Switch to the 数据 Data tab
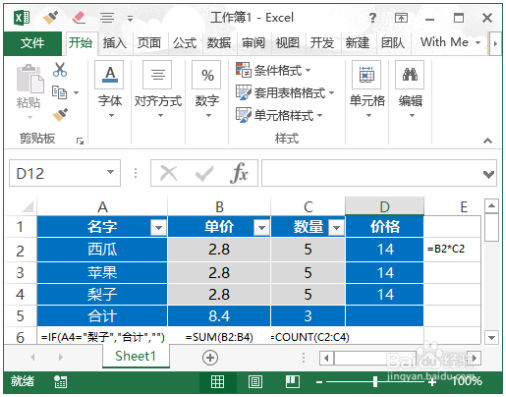The image size is (506, 397). click(219, 43)
